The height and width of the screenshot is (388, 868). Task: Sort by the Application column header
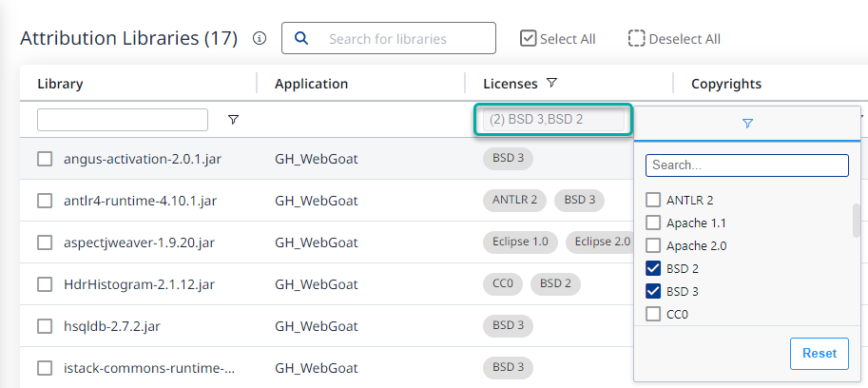click(x=311, y=84)
